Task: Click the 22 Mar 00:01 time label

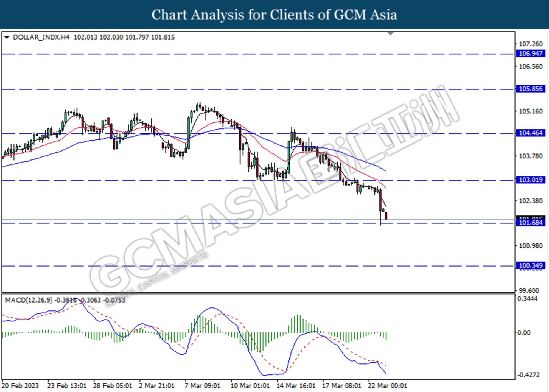Action: tap(387, 386)
